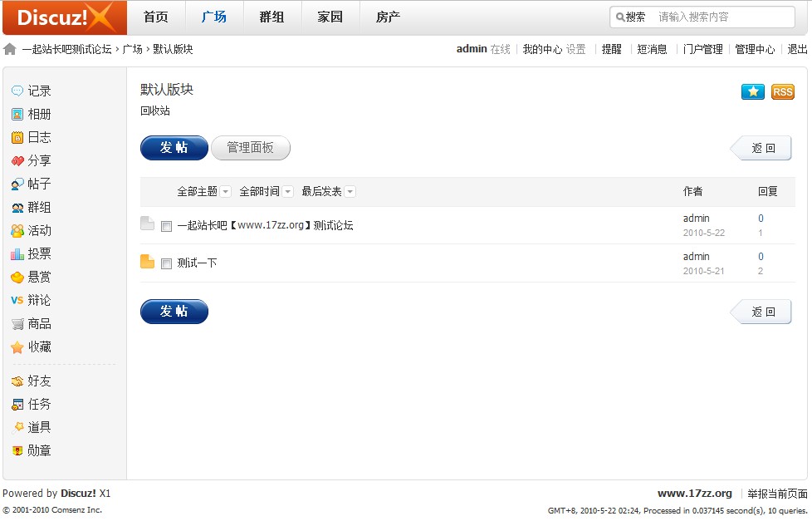Click the home icon in breadcrumb

click(x=10, y=49)
